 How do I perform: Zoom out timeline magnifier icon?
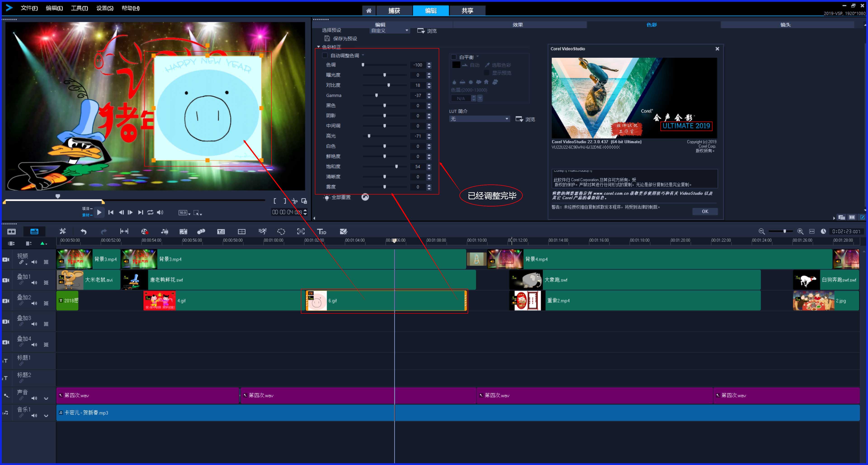762,232
